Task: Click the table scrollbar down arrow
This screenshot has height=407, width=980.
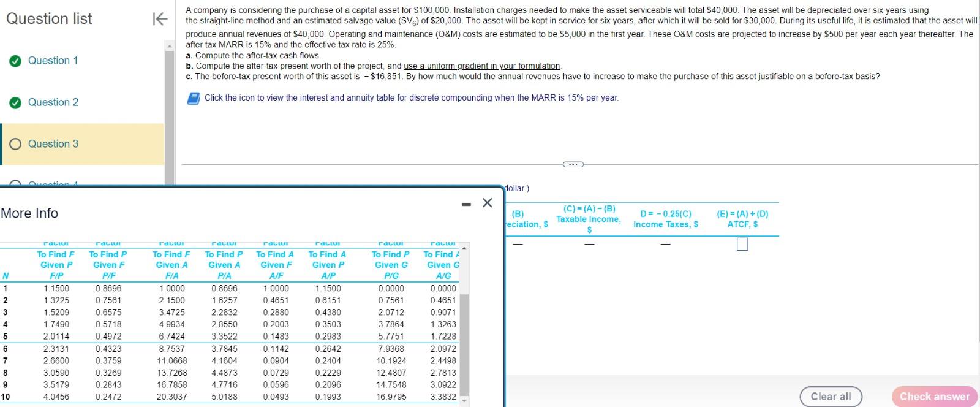Action: point(464,401)
